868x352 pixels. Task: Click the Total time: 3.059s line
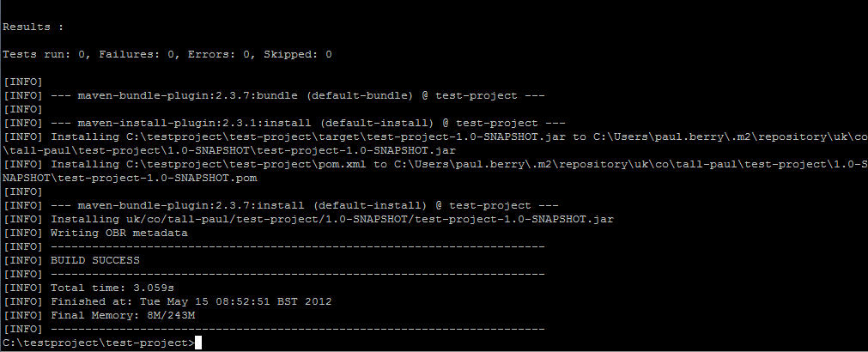pyautogui.click(x=88, y=288)
